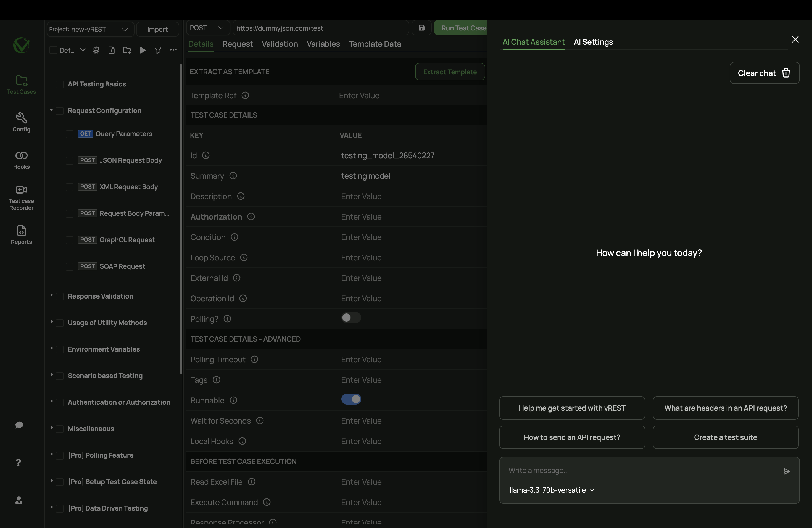The height and width of the screenshot is (528, 812).
Task: Toggle the Polling? switch
Action: 351,318
